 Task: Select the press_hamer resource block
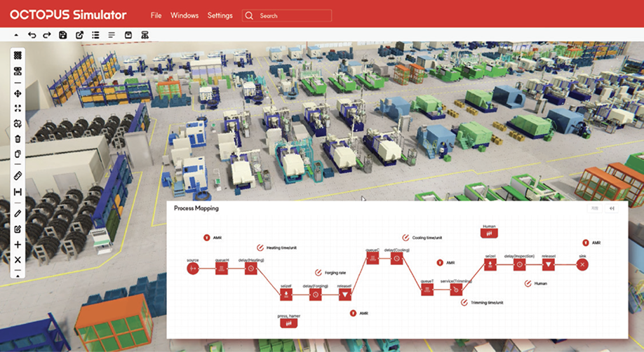point(289,323)
